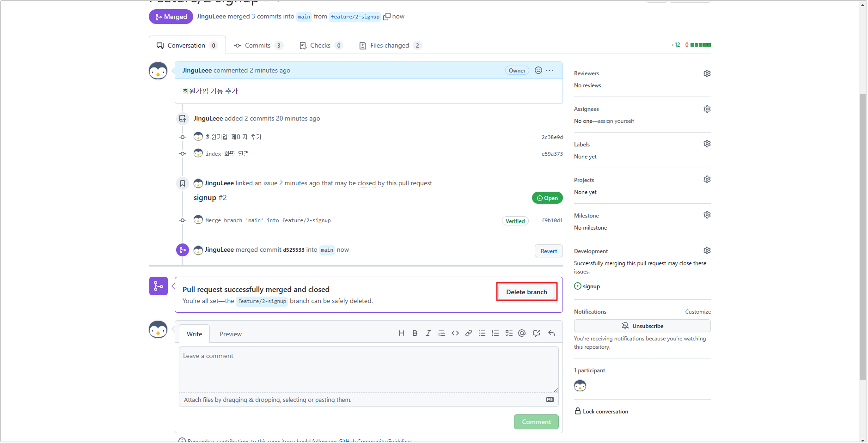Open the Checks tab

coord(321,45)
